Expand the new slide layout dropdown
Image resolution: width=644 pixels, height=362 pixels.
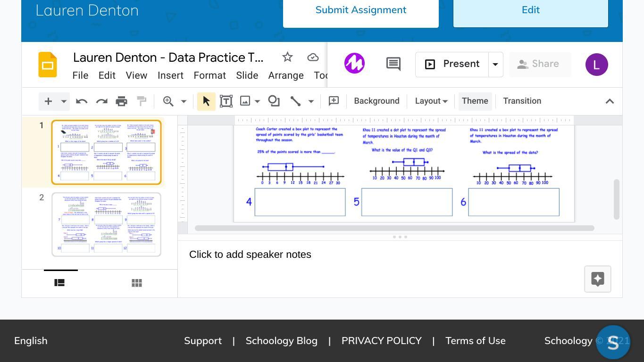click(x=63, y=101)
